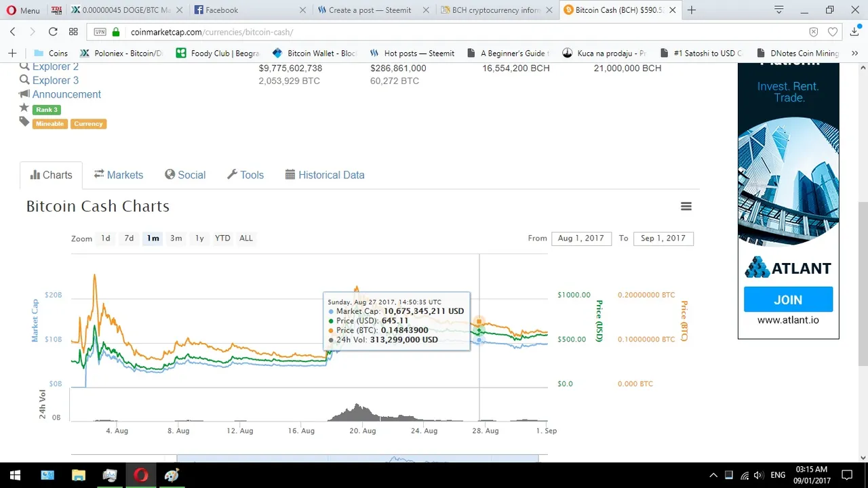Click the VPN badge in address bar
This screenshot has height=488, width=868.
coord(100,32)
